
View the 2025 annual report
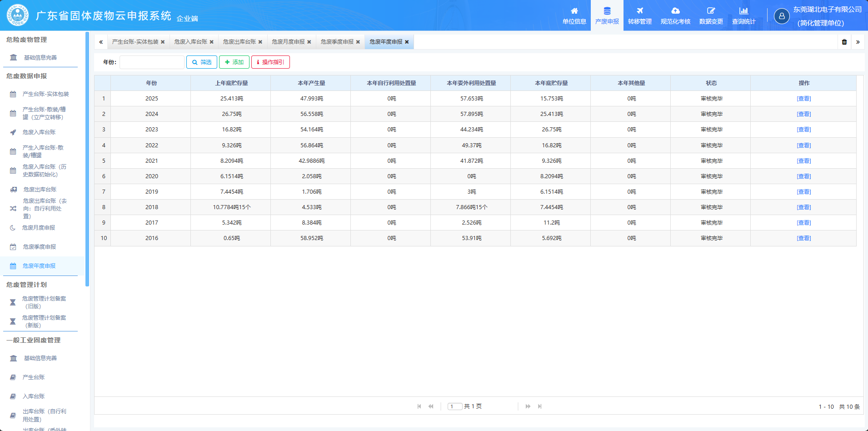tap(803, 99)
